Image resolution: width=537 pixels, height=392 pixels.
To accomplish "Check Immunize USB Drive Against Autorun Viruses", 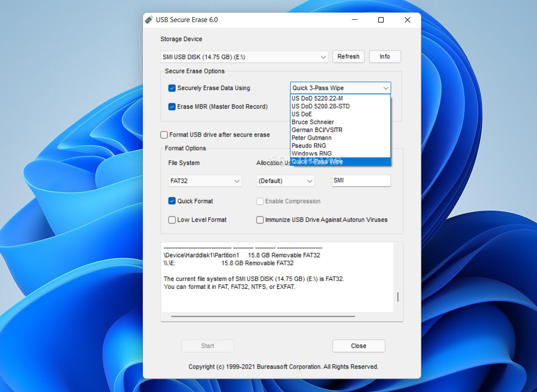I will point(260,220).
